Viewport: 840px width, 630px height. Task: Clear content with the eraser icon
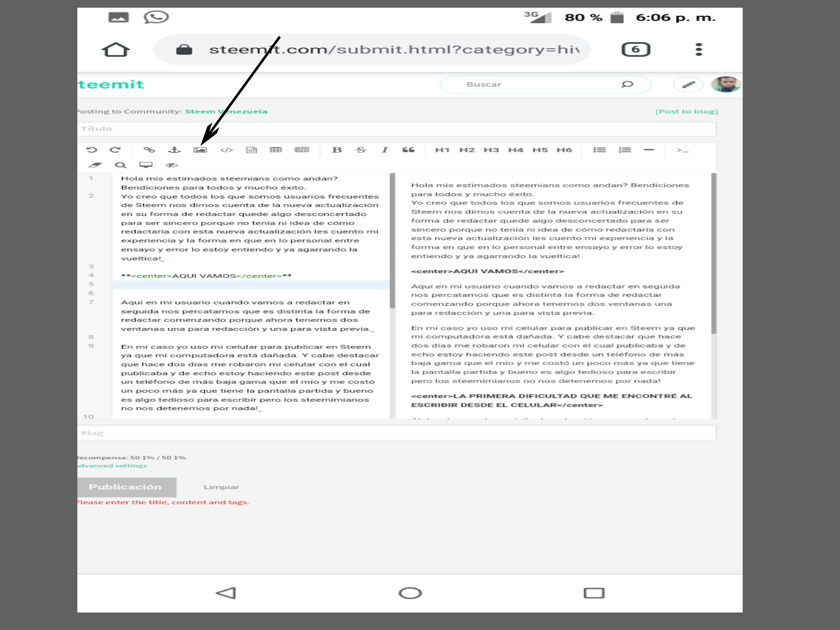pyautogui.click(x=95, y=165)
